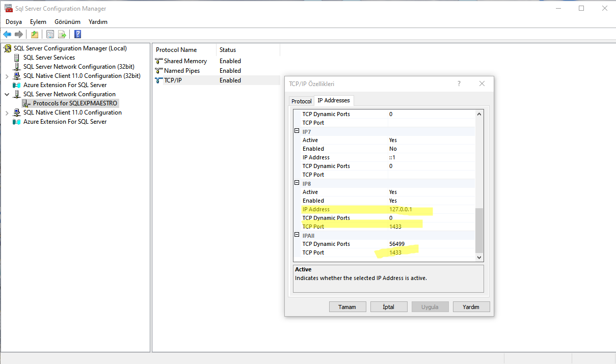The height and width of the screenshot is (364, 616).
Task: Collapse the IPAll section
Action: tap(297, 235)
